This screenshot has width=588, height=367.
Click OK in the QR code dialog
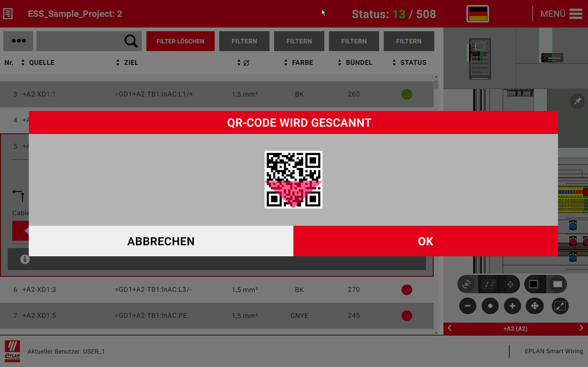(x=425, y=241)
